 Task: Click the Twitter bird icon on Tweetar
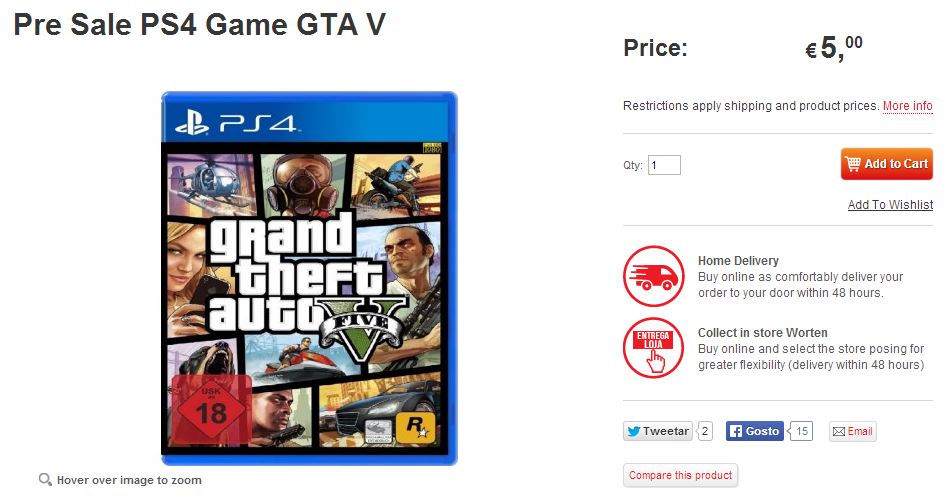pyautogui.click(x=634, y=431)
